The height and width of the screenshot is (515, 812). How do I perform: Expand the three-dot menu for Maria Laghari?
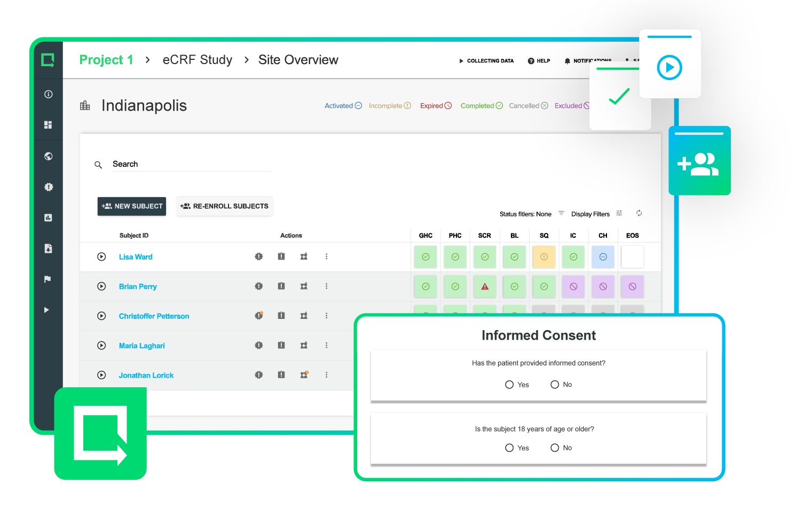coord(326,346)
